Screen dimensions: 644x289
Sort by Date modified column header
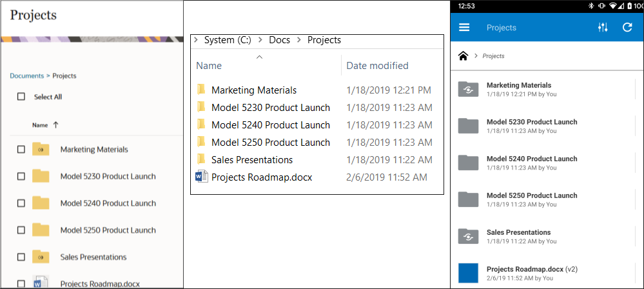(x=377, y=66)
